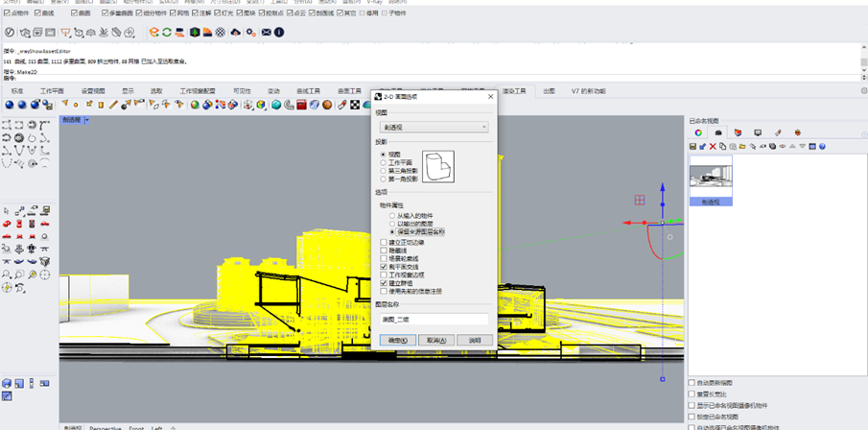This screenshot has height=430, width=868.
Task: Click the color wheel panel tab icon
Action: pos(698,133)
